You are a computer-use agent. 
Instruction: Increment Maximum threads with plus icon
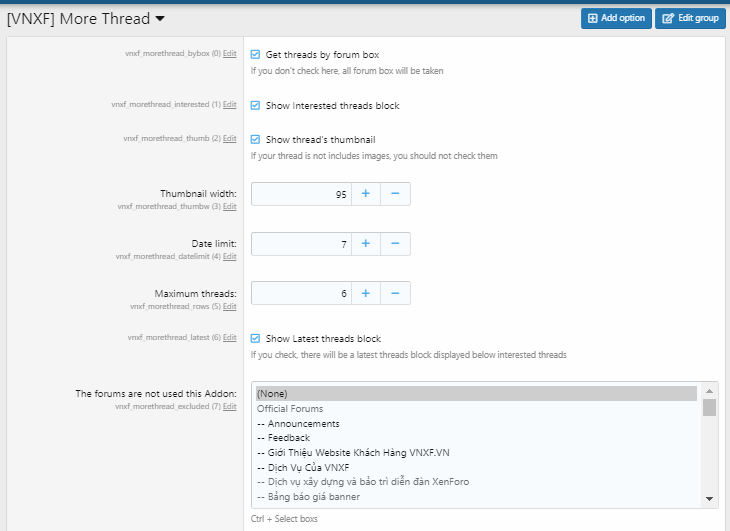pos(365,293)
